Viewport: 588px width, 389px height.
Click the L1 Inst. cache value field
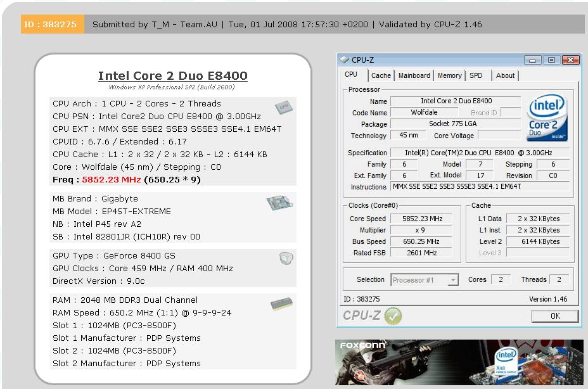pyautogui.click(x=538, y=230)
